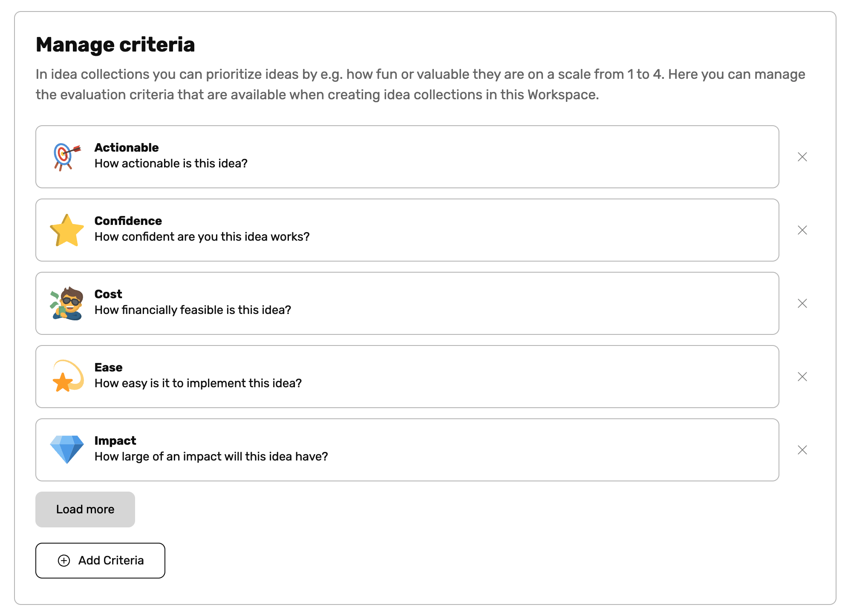Click the Load more button
This screenshot has width=848, height=616.
84,509
